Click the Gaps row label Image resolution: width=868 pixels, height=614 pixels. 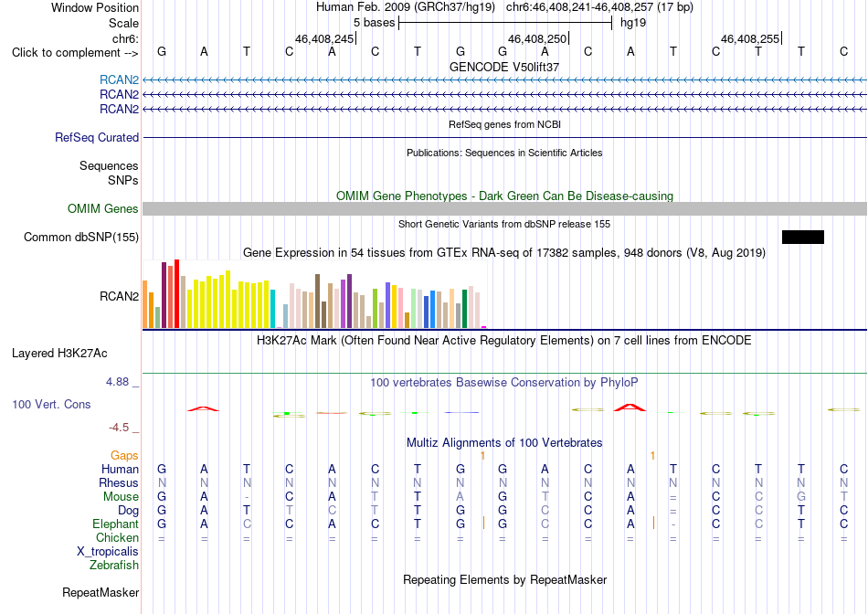pyautogui.click(x=124, y=455)
